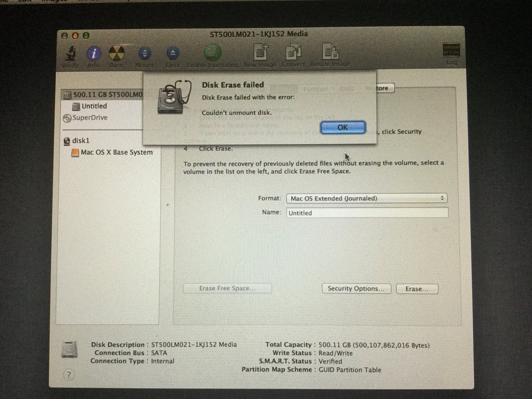The height and width of the screenshot is (399, 532).
Task: Open the Log viewer icon
Action: coord(451,50)
